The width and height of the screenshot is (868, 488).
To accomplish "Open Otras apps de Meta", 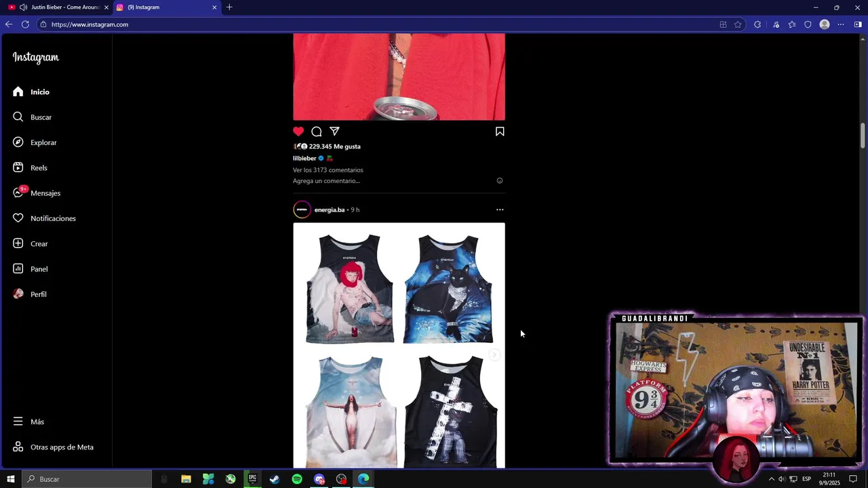I will click(53, 447).
